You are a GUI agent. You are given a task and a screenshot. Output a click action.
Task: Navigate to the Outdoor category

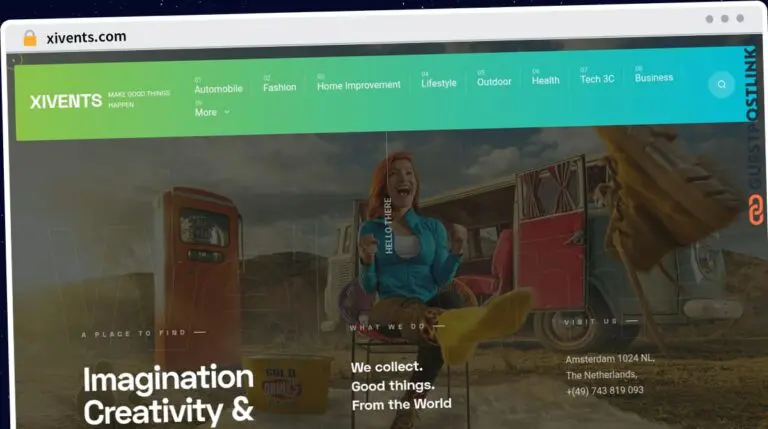(x=493, y=82)
